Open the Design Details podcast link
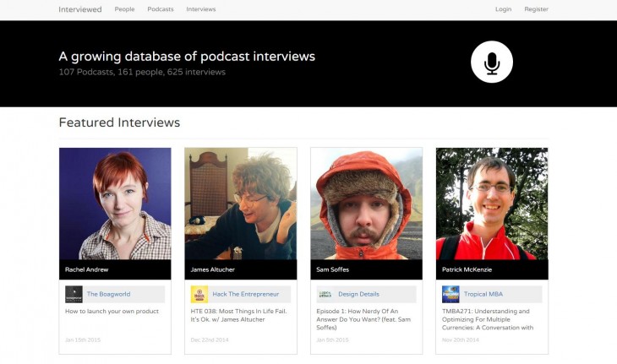The image size is (617, 364). [x=359, y=294]
